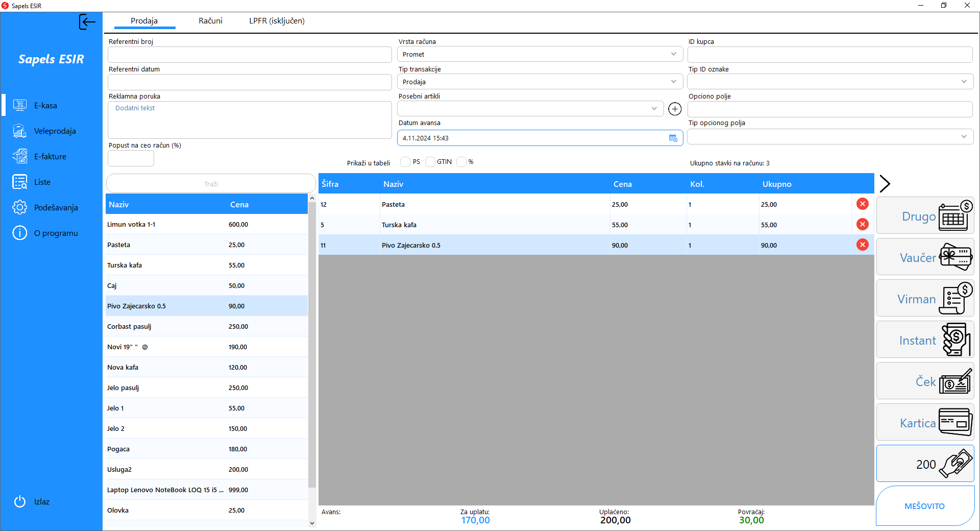Open Tip ID oznake dropdown
This screenshot has height=531, width=980.
(x=830, y=82)
